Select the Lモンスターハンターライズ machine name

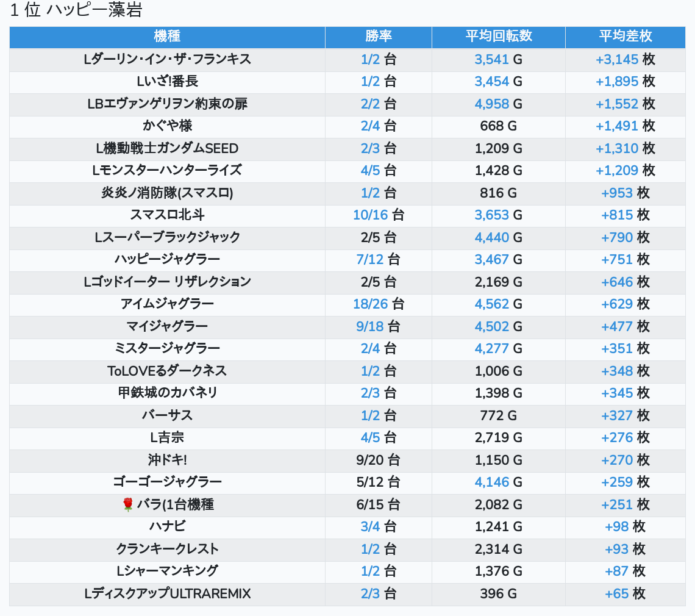pos(167,170)
